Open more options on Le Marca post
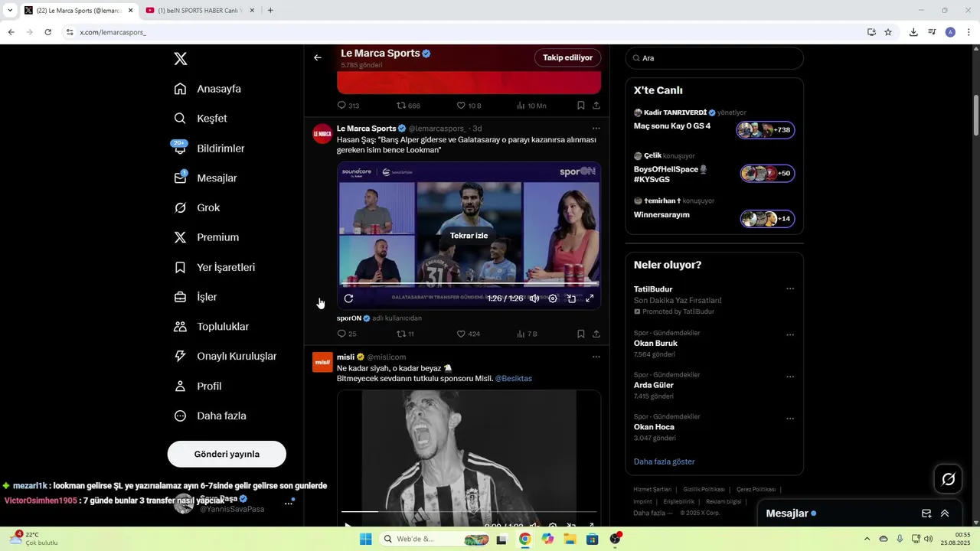 [596, 129]
